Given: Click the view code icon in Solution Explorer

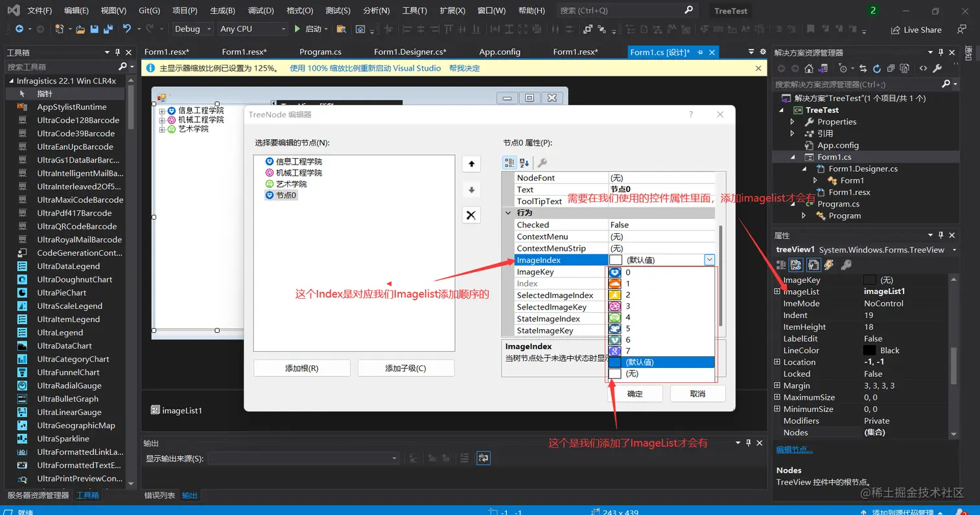Looking at the screenshot, I should 924,68.
